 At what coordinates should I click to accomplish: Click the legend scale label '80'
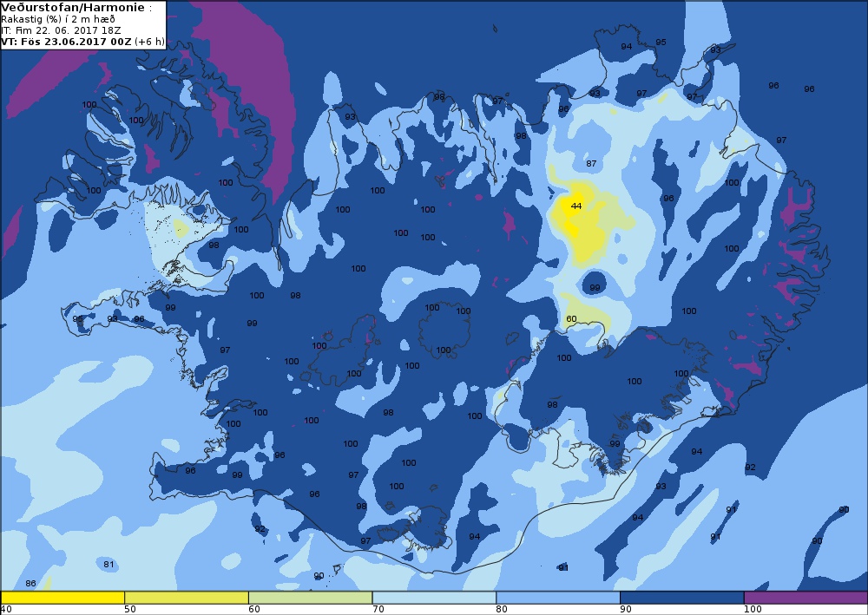[x=502, y=610]
